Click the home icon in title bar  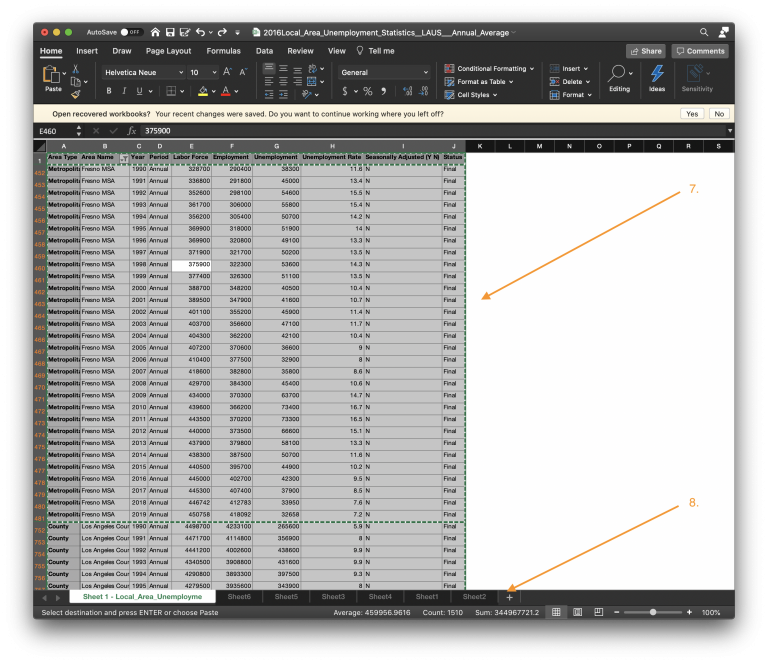coord(155,32)
